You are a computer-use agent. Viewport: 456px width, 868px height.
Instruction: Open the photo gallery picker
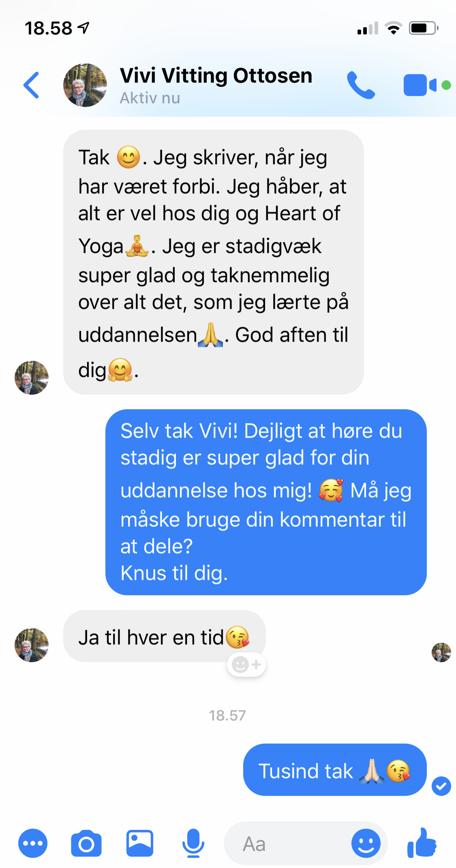(x=140, y=843)
